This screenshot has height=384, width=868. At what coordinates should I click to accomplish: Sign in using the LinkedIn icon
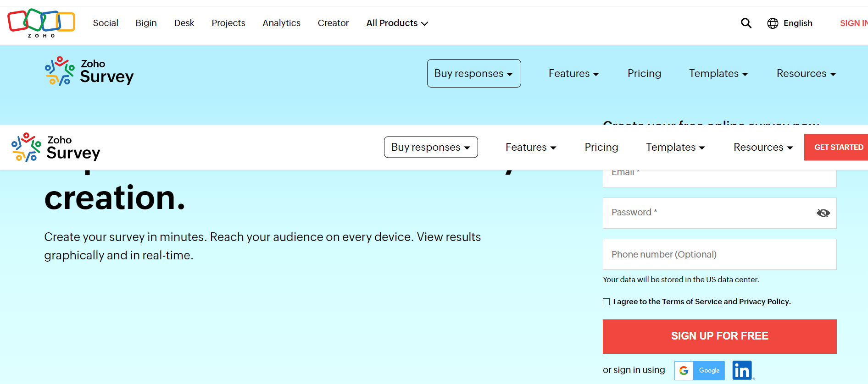click(x=742, y=370)
